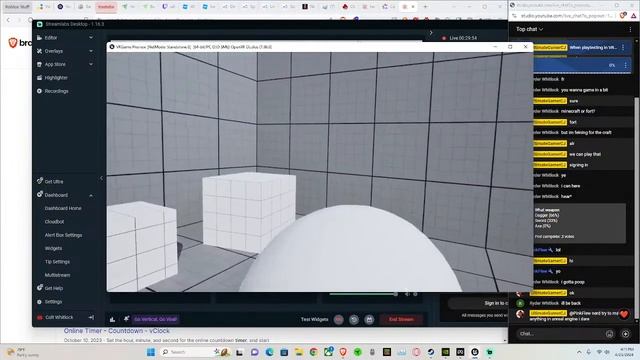Click the poll results card in chat
Viewport: 640px width, 360px height.
580,223
